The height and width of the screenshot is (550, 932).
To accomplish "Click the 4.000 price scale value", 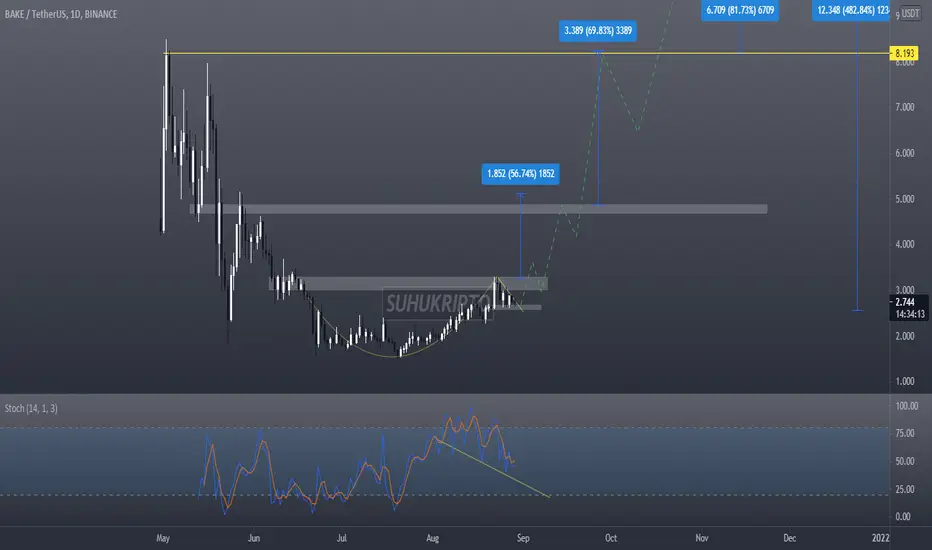I will click(x=905, y=244).
